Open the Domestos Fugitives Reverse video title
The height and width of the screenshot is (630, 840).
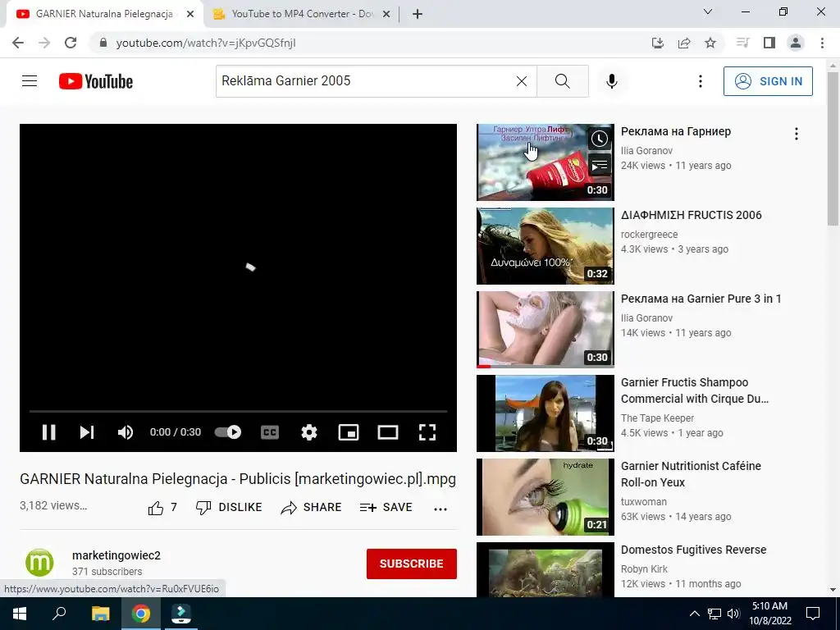tap(693, 550)
